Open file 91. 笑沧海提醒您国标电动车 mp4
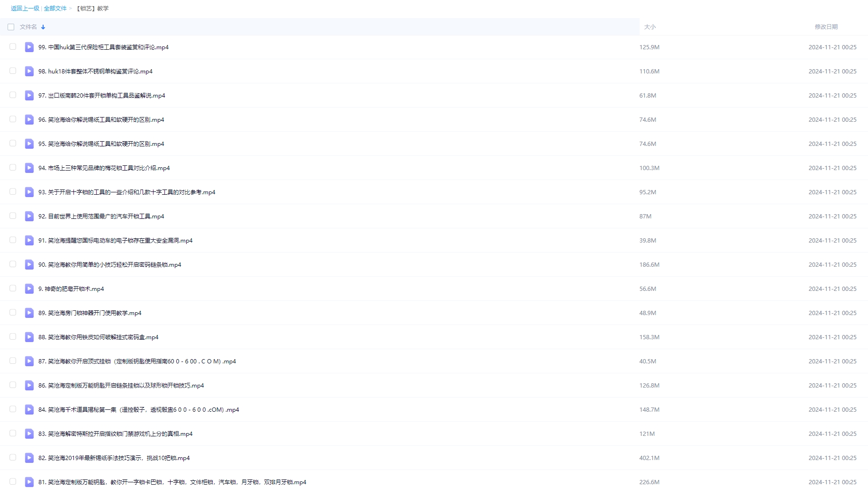Image resolution: width=868 pixels, height=488 pixels. click(x=115, y=241)
